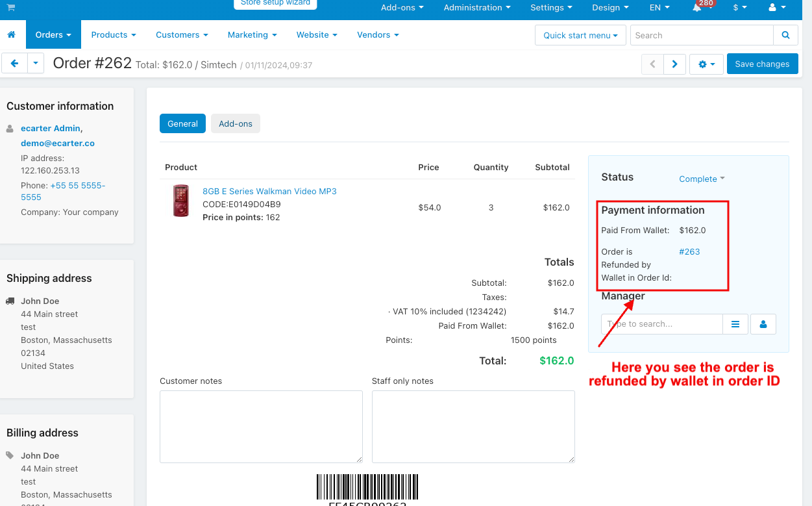This screenshot has height=506, width=812.
Task: Open the Products menu
Action: [x=114, y=35]
